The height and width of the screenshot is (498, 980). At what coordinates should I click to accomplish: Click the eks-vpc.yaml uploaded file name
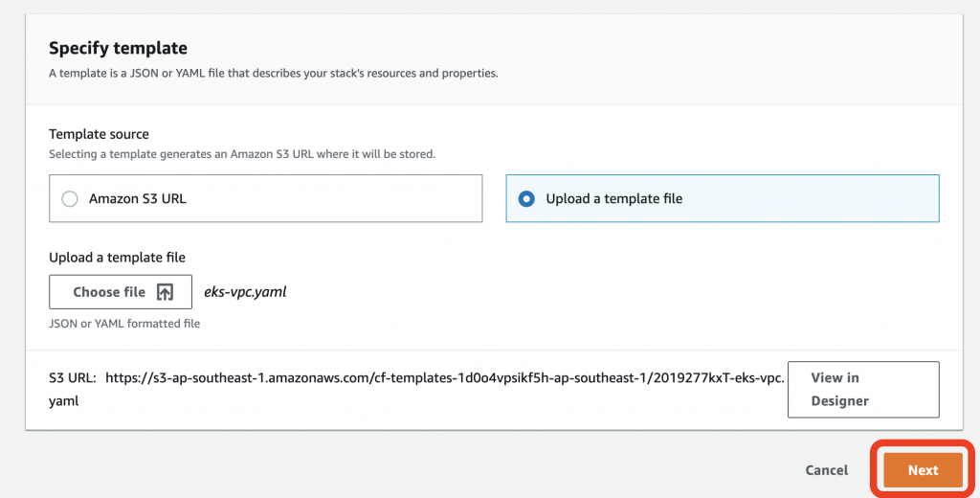pos(245,292)
